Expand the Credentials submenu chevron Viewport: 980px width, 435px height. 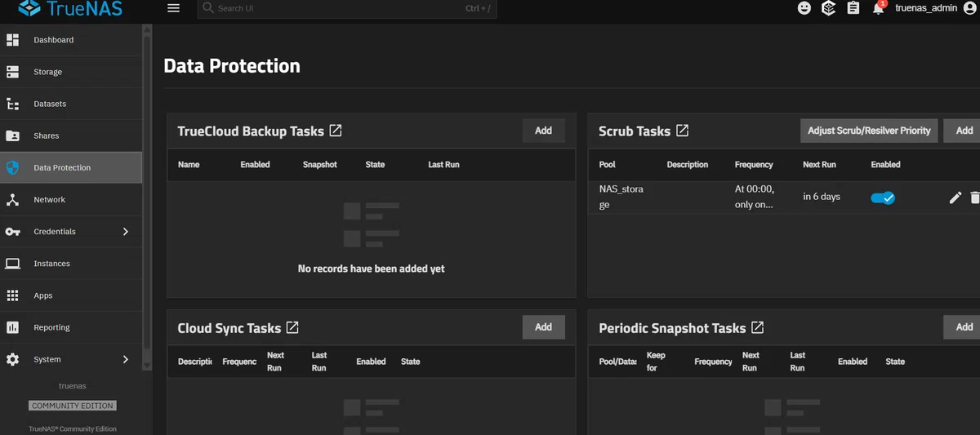[126, 232]
